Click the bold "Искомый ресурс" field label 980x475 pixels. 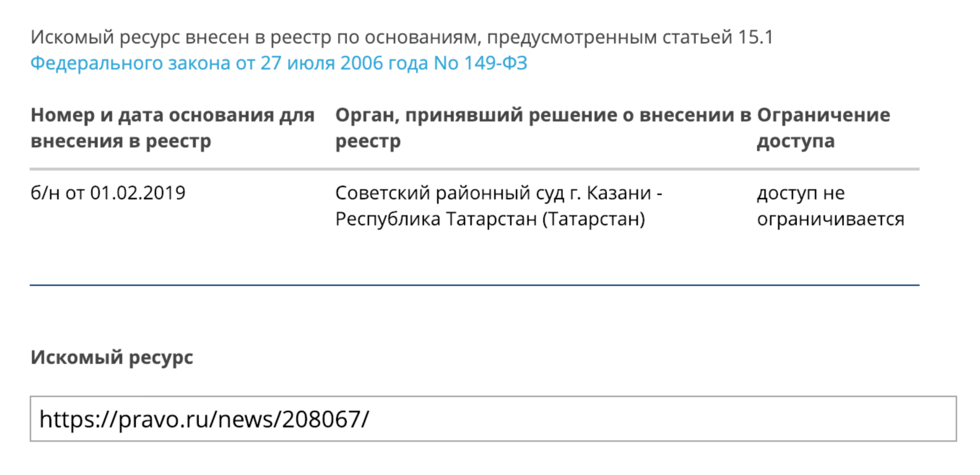pyautogui.click(x=112, y=357)
